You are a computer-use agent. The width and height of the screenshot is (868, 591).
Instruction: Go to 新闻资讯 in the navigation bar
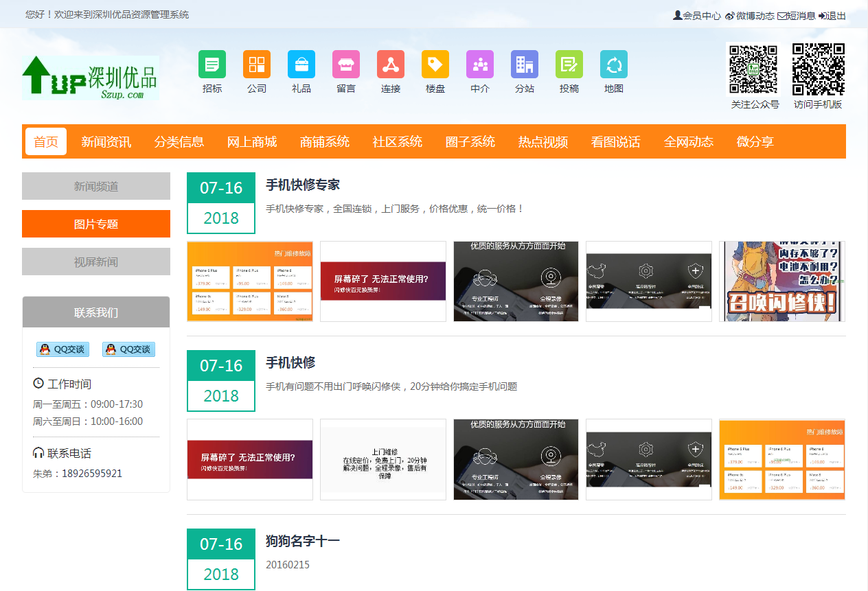[x=106, y=142]
